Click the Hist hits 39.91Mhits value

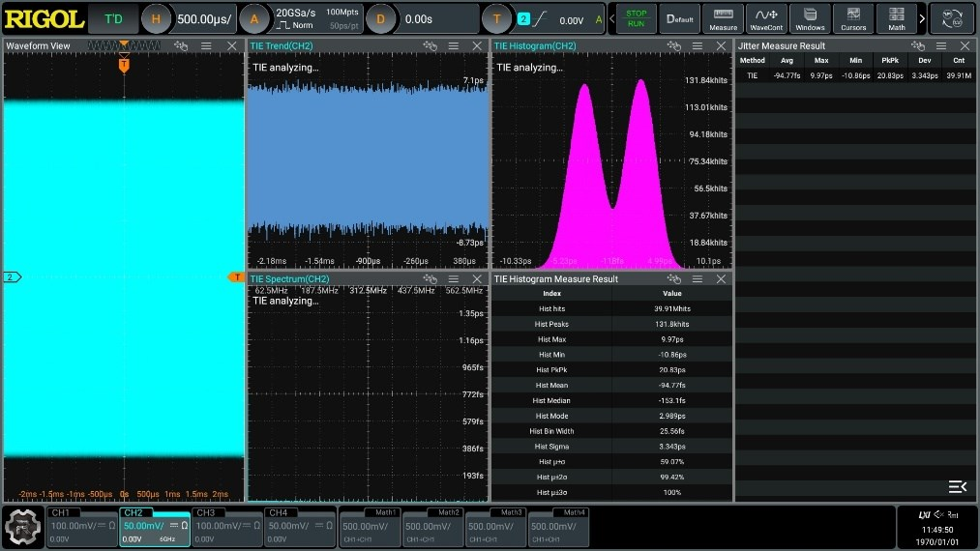671,308
